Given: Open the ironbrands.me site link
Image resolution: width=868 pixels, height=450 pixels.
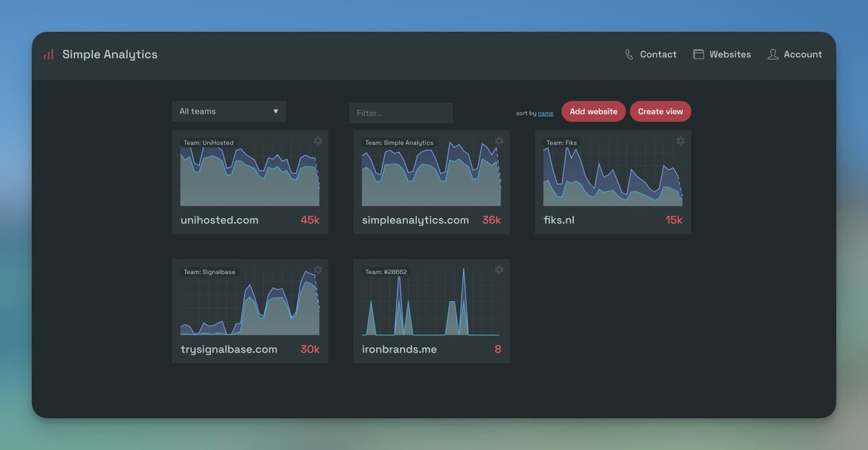Looking at the screenshot, I should [399, 349].
